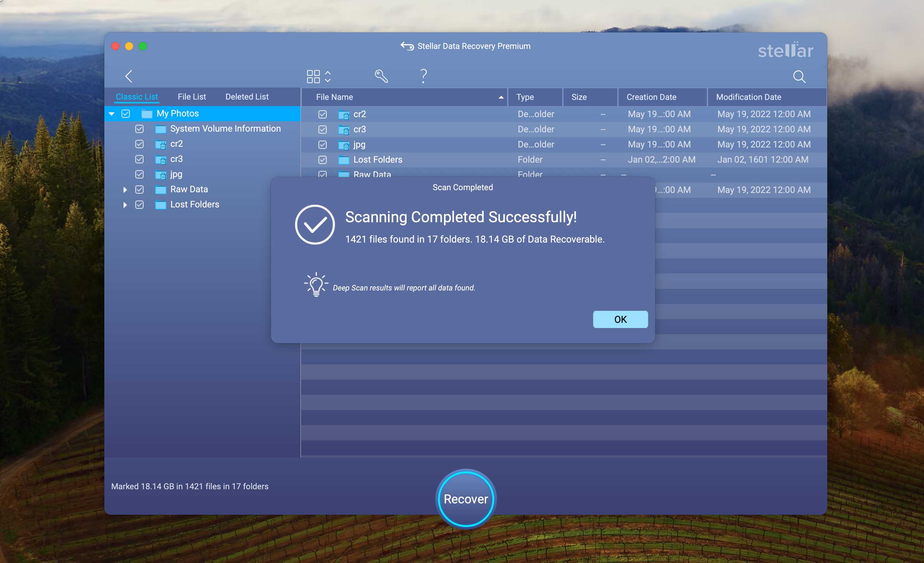924x563 pixels.
Task: Click the File Name sort arrow
Action: 501,97
